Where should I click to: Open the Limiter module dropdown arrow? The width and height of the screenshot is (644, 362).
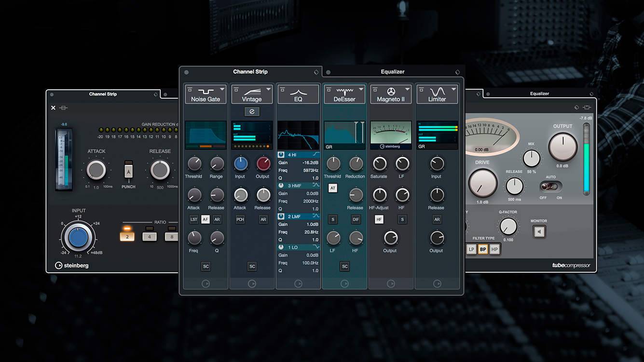coord(453,89)
